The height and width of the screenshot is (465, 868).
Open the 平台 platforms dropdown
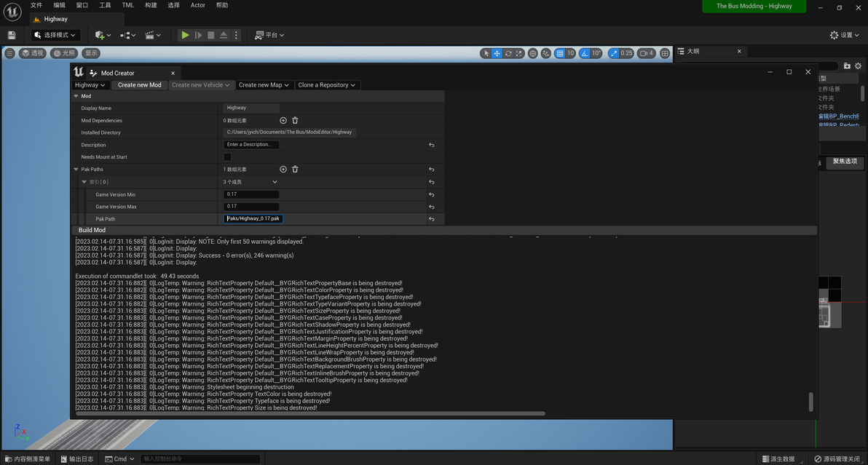[x=269, y=35]
